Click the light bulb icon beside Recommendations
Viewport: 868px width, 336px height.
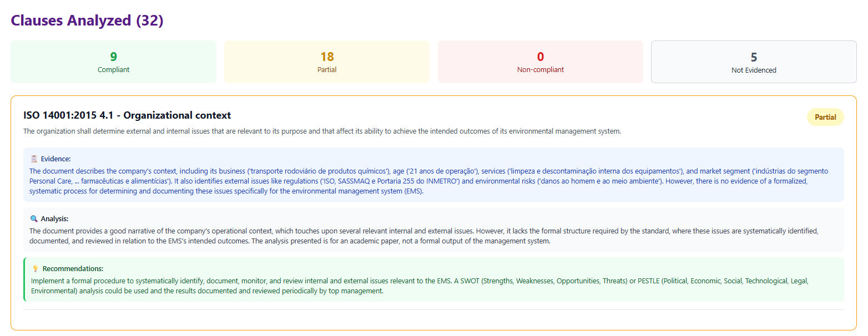[36, 268]
